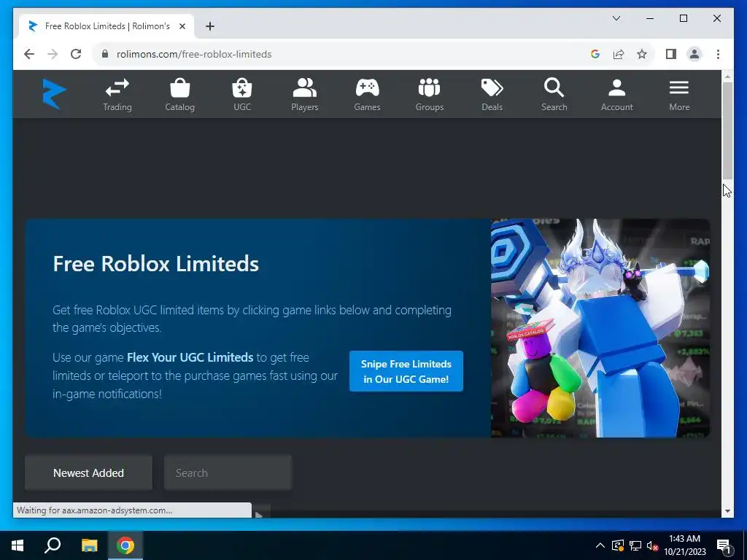Image resolution: width=747 pixels, height=560 pixels.
Task: Click the Flex Your UGC Limiteds text
Action: 190,357
